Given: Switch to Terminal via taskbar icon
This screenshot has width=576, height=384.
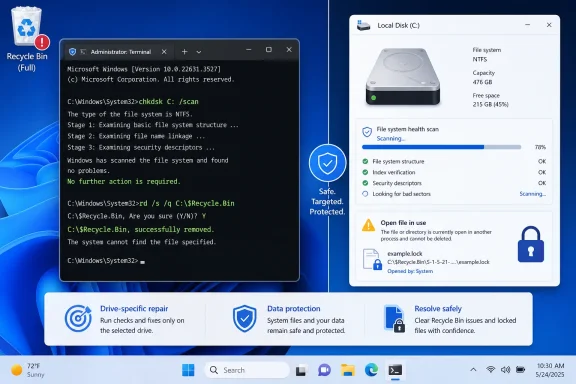Looking at the screenshot, I should 395,370.
